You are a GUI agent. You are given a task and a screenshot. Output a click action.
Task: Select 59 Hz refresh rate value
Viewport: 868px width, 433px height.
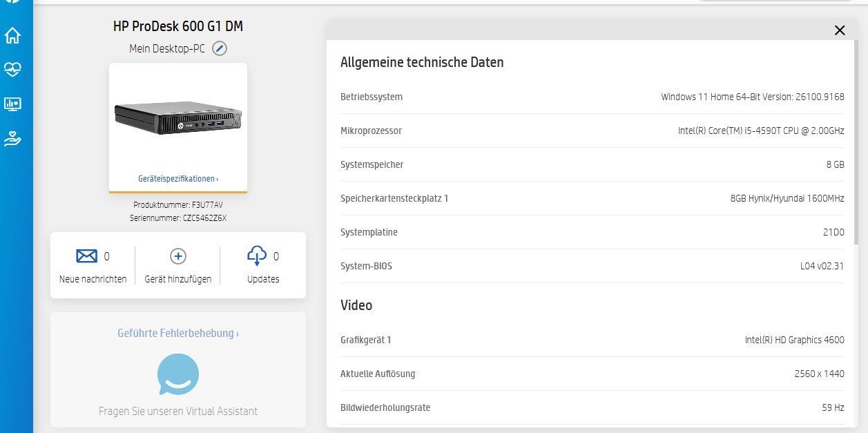click(833, 407)
